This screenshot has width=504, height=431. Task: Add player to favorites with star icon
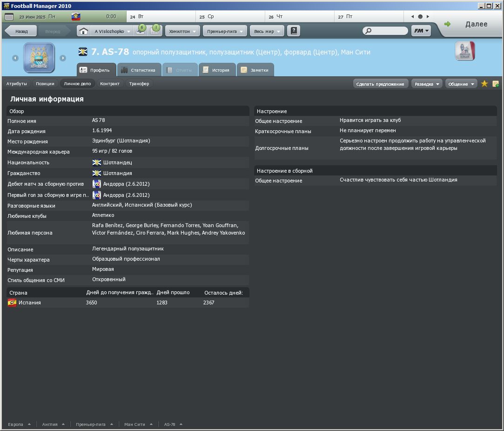[x=484, y=84]
